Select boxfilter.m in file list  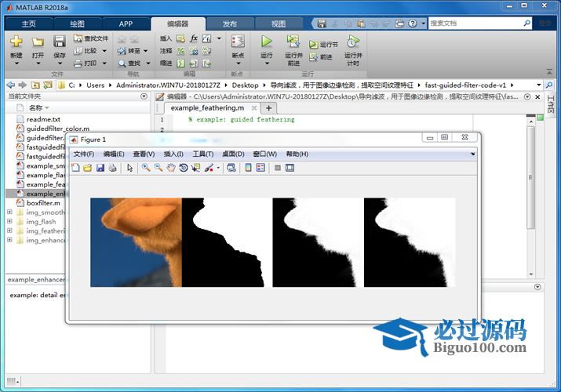[x=43, y=203]
